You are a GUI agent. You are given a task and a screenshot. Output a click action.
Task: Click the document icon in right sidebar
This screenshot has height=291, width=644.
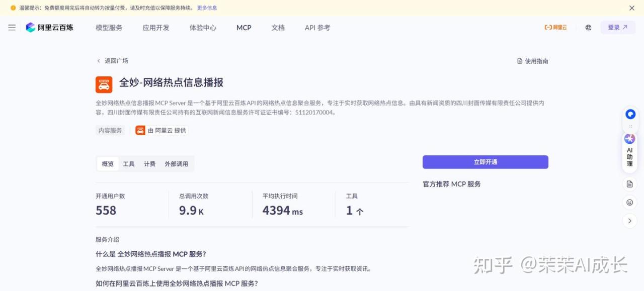629,184
